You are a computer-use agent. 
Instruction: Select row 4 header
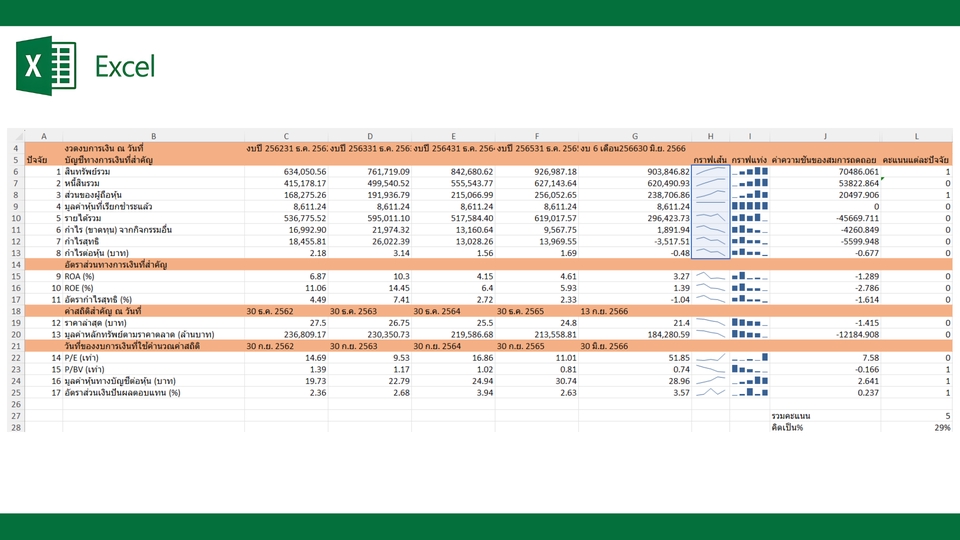[x=16, y=148]
